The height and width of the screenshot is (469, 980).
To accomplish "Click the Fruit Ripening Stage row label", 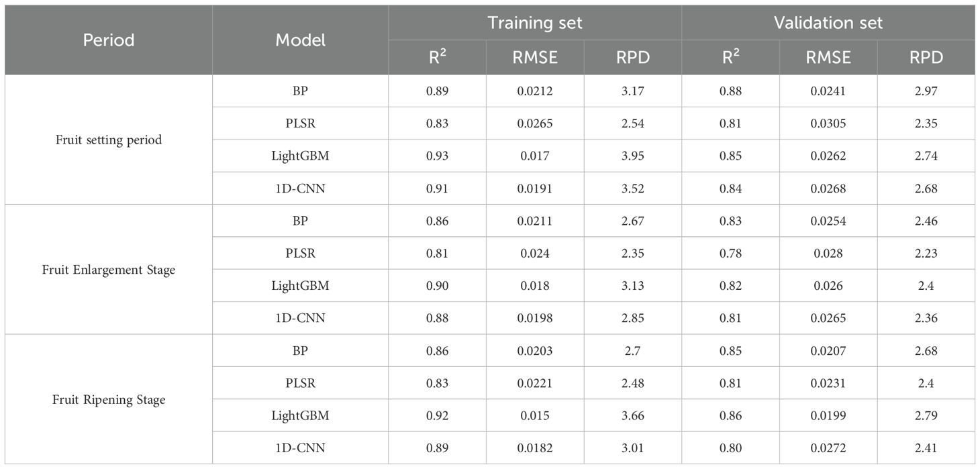I will 109,400.
